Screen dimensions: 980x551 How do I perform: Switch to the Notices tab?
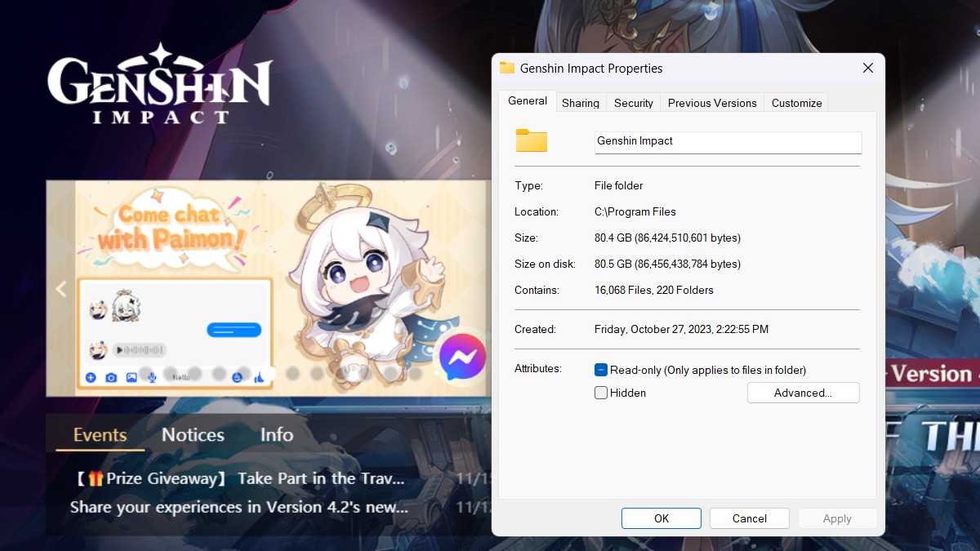192,434
